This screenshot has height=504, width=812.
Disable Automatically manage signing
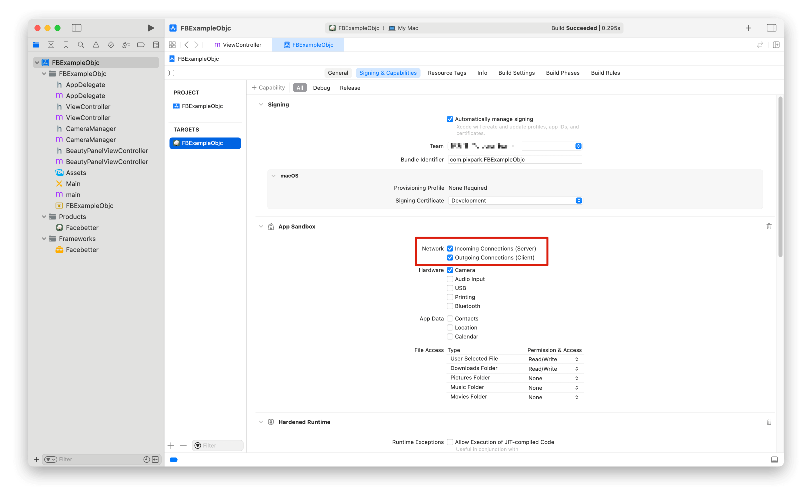[x=450, y=119]
